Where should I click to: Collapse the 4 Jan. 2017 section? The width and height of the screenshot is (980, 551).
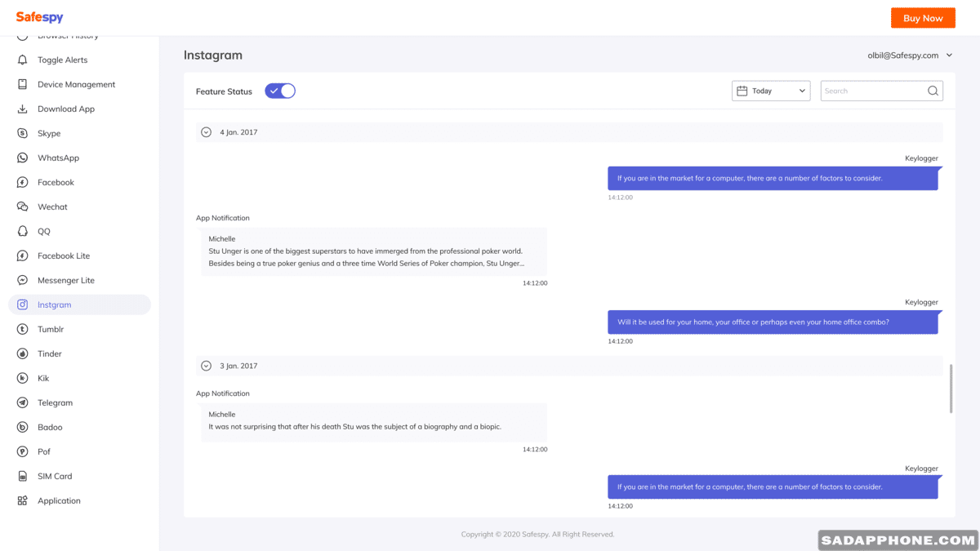tap(206, 131)
